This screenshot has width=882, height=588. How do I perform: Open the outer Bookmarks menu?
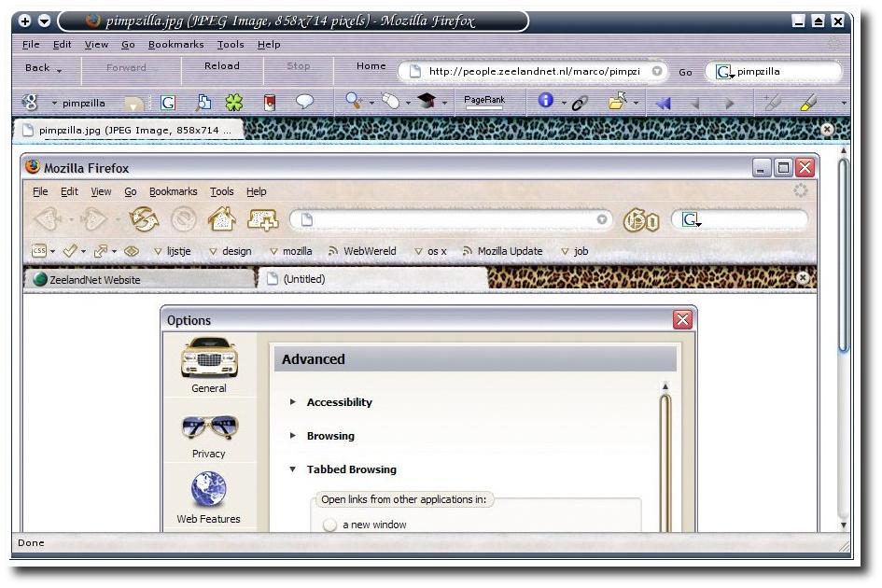click(176, 45)
